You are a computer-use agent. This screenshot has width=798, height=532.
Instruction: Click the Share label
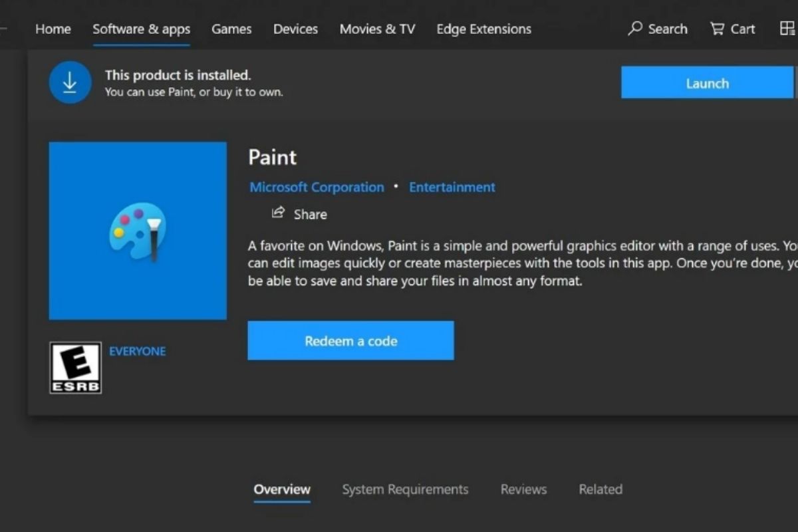[310, 214]
